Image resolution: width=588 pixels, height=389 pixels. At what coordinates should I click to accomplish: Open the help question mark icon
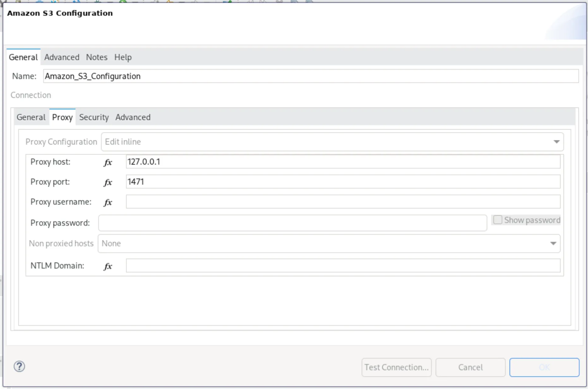point(19,366)
